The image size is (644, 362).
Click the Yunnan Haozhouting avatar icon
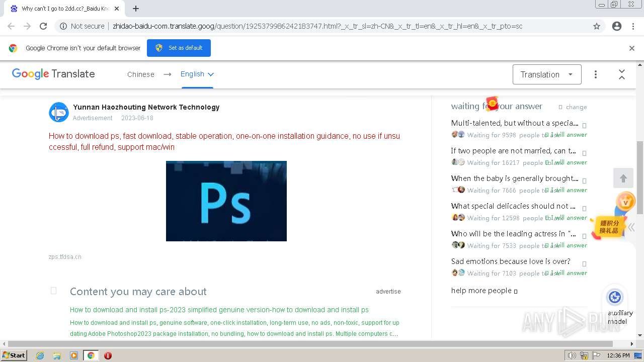point(59,112)
